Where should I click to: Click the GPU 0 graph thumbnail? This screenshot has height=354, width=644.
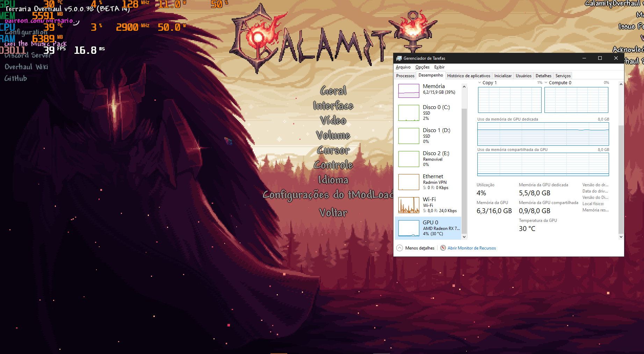tap(409, 228)
